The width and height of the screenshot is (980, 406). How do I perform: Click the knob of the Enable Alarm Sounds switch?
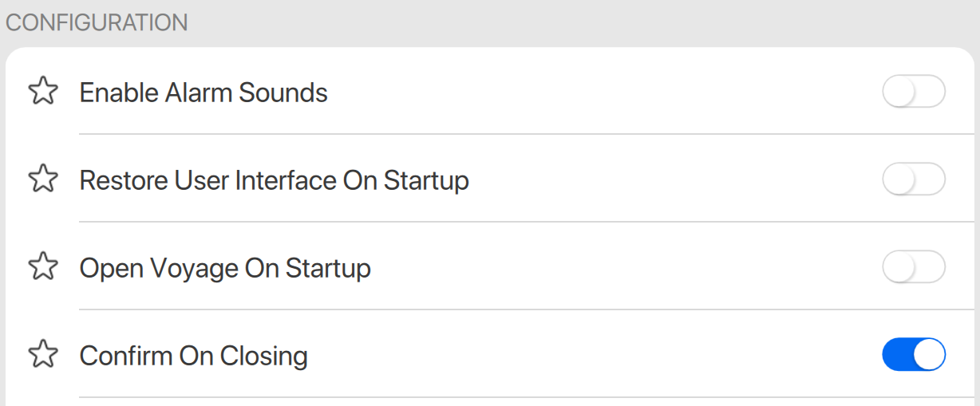tap(899, 92)
